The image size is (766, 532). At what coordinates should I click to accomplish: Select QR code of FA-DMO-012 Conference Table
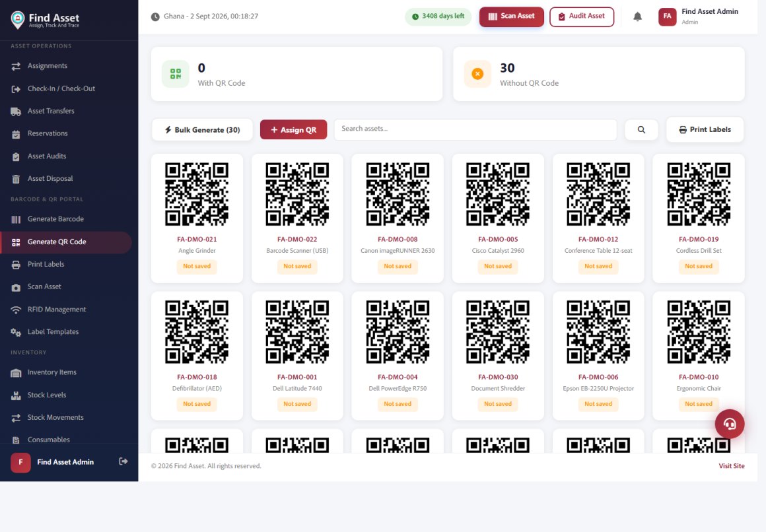point(598,195)
